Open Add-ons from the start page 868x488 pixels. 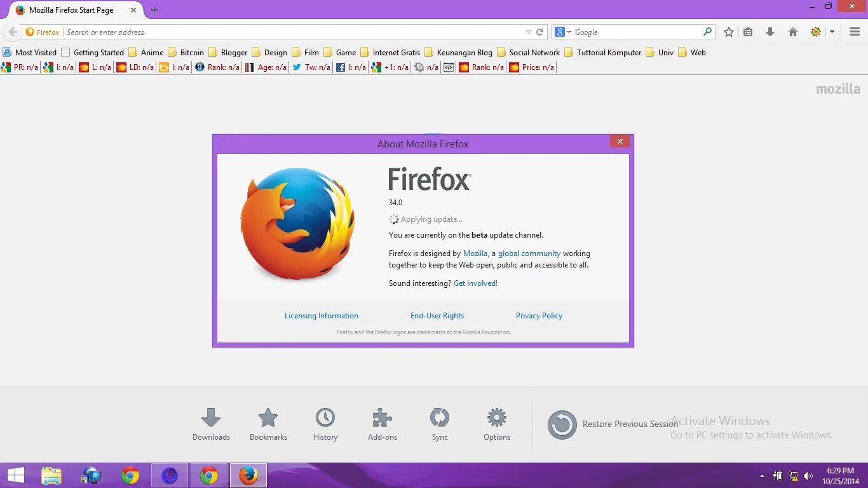383,424
